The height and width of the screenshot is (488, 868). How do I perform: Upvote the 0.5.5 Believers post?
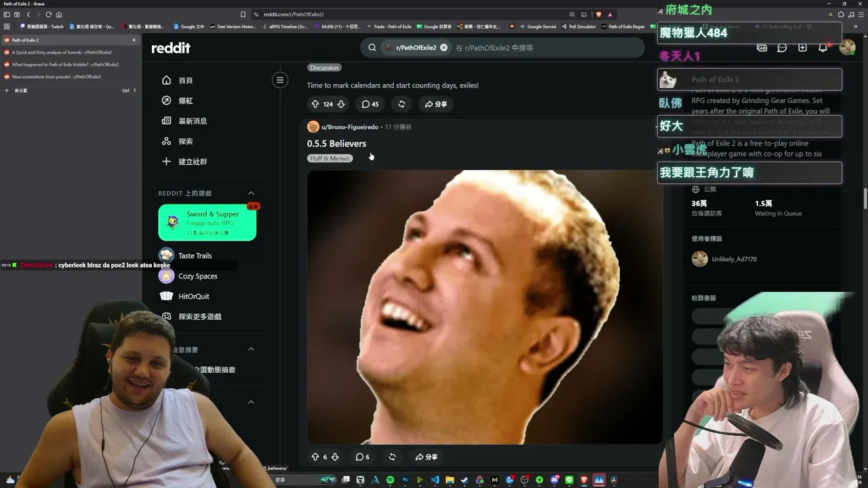[x=315, y=457]
